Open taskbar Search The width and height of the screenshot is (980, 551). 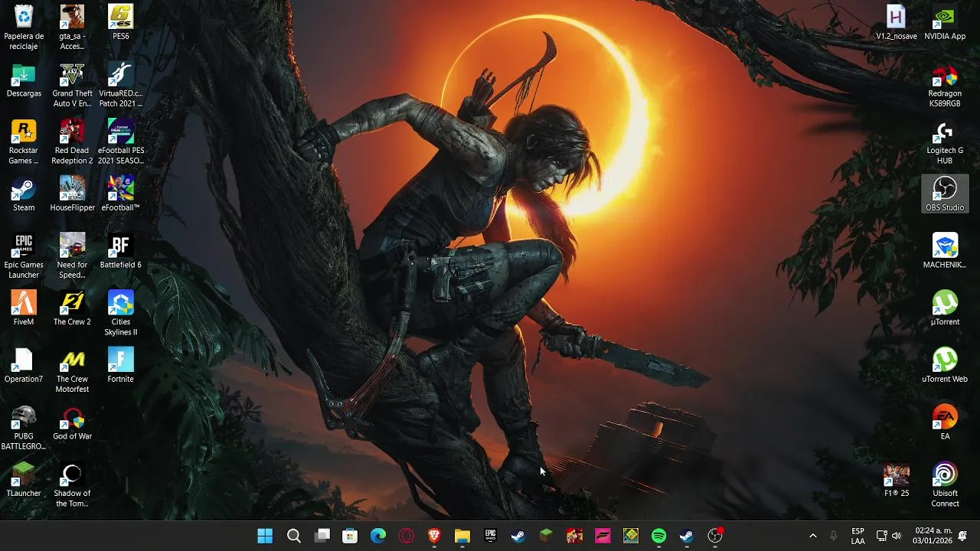tap(293, 536)
